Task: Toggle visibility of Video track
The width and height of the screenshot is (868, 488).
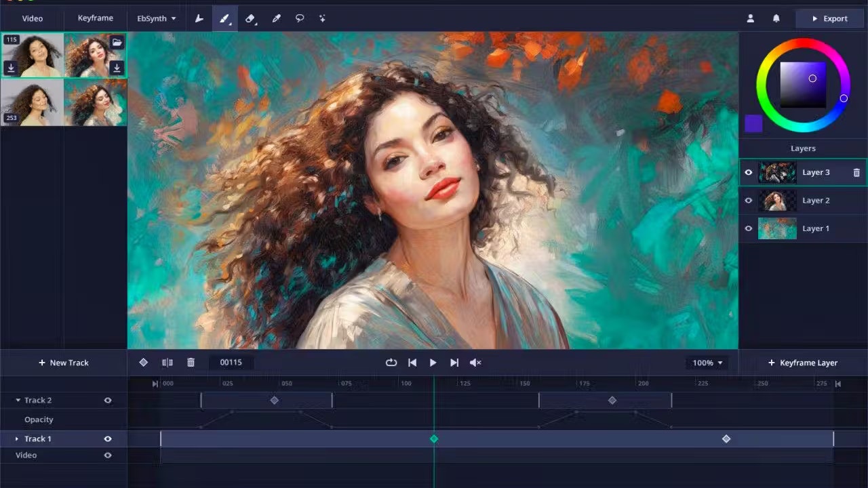Action: click(x=107, y=455)
